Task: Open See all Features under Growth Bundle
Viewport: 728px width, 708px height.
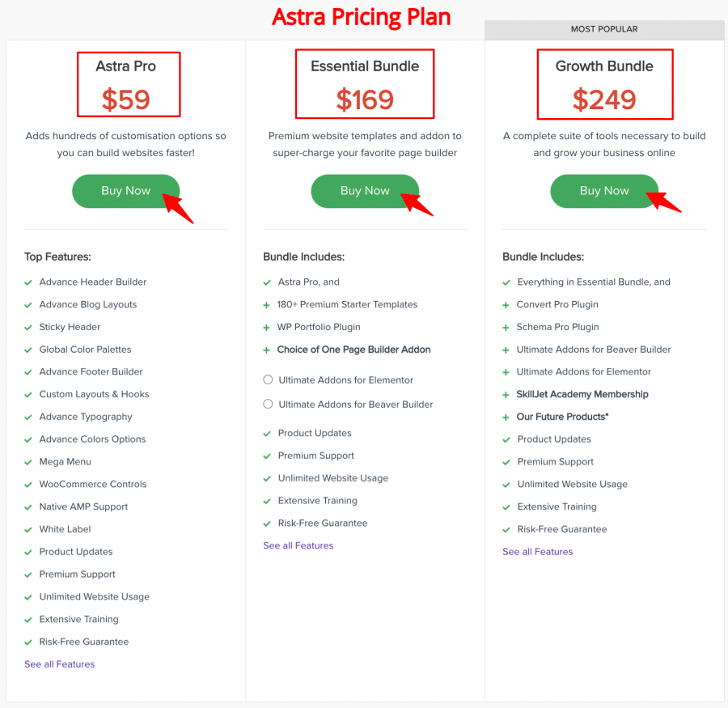Action: 538,552
